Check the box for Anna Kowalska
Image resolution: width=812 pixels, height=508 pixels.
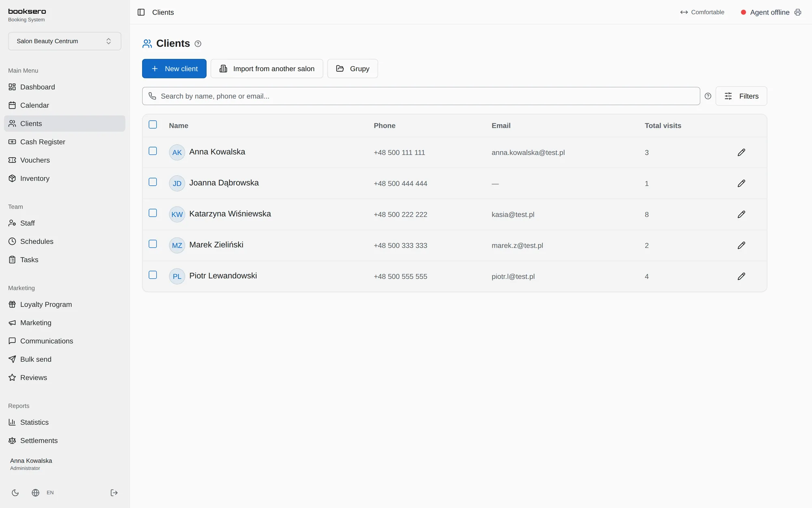[153, 151]
